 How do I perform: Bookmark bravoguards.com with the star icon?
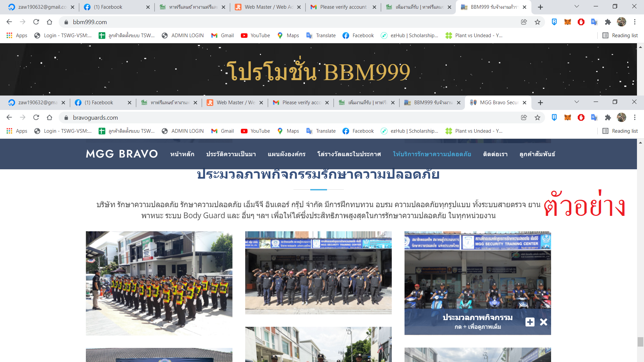click(x=537, y=117)
